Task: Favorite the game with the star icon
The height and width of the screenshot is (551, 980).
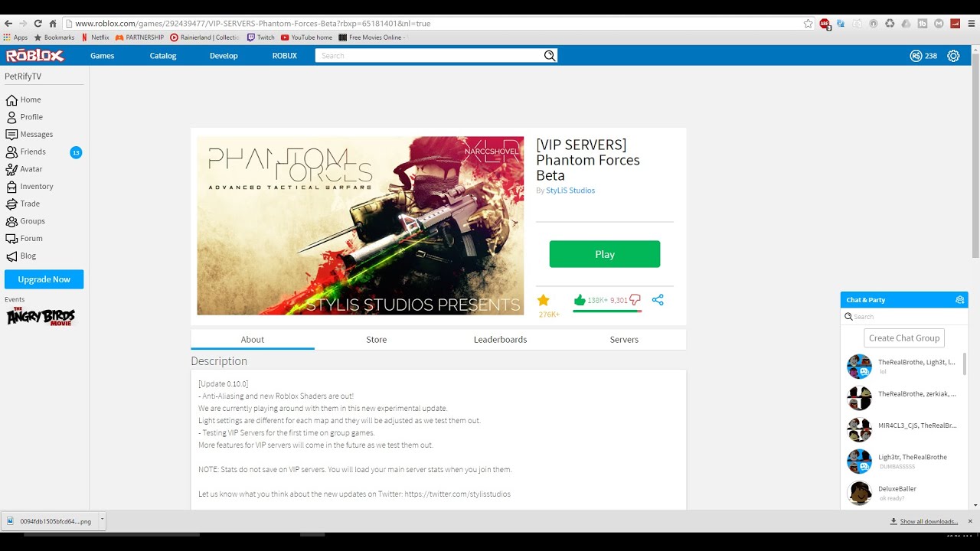Action: coord(544,300)
